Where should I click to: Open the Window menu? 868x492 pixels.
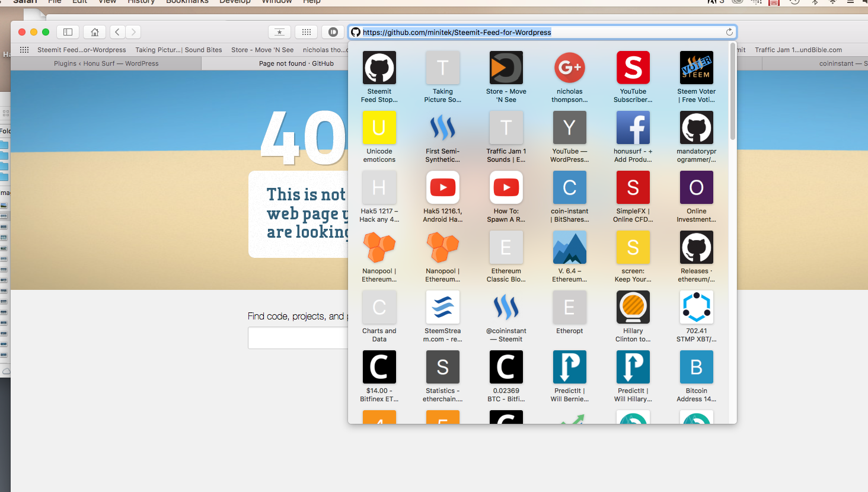point(277,2)
